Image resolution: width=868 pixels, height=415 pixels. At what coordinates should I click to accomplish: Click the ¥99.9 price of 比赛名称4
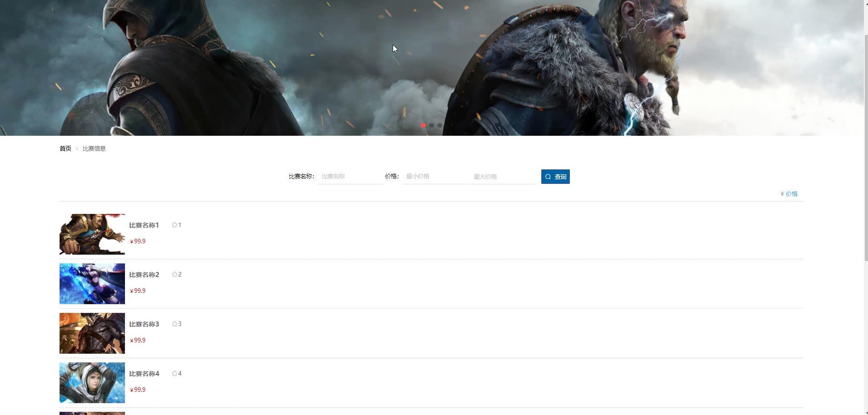click(x=138, y=390)
